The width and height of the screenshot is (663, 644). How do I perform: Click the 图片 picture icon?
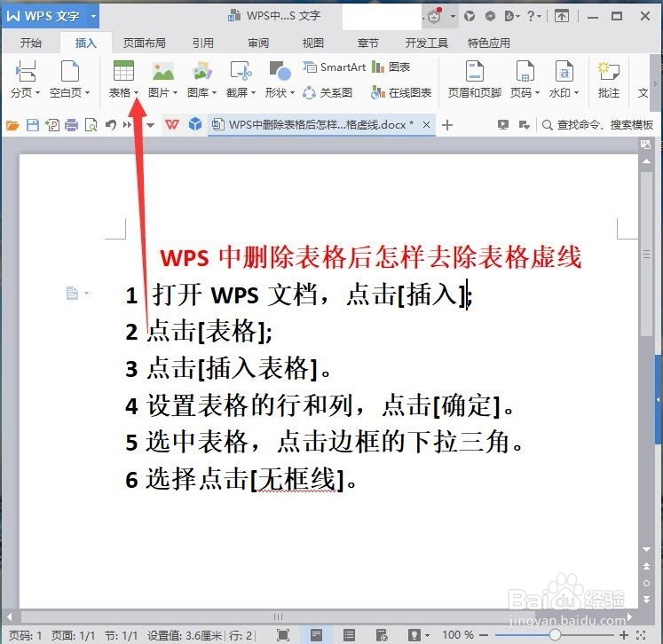pos(163,71)
